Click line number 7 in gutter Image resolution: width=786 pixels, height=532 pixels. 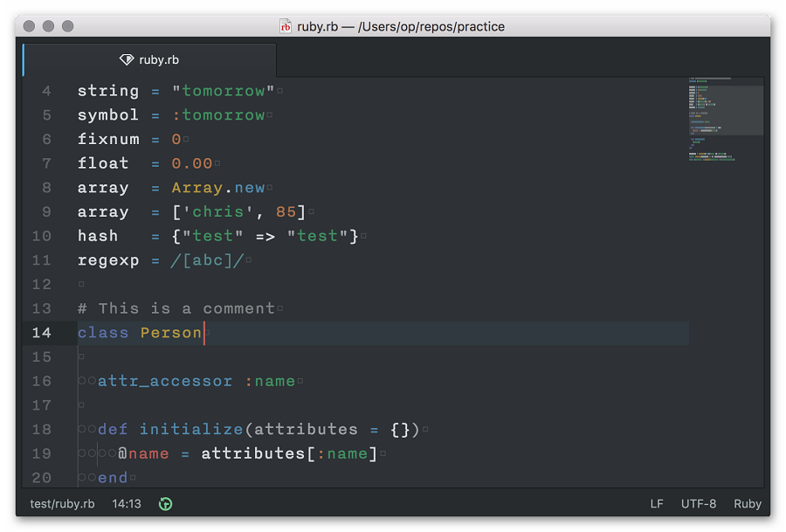[46, 163]
